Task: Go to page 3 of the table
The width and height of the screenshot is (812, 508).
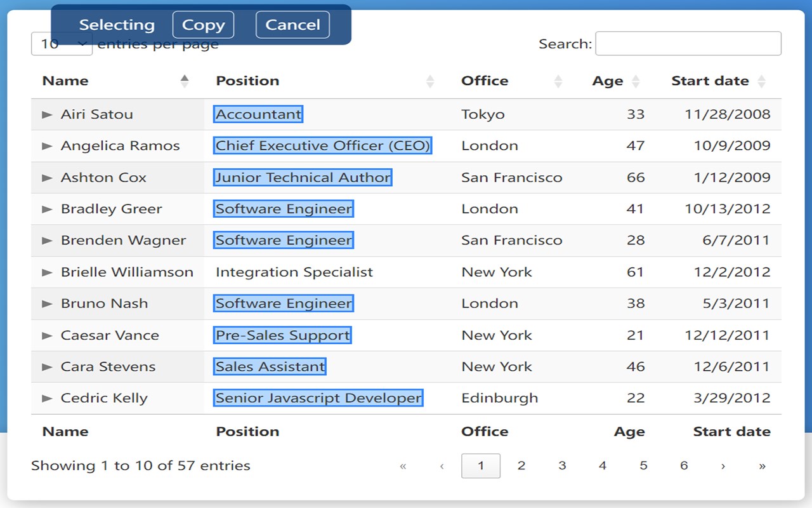Action: (x=561, y=466)
